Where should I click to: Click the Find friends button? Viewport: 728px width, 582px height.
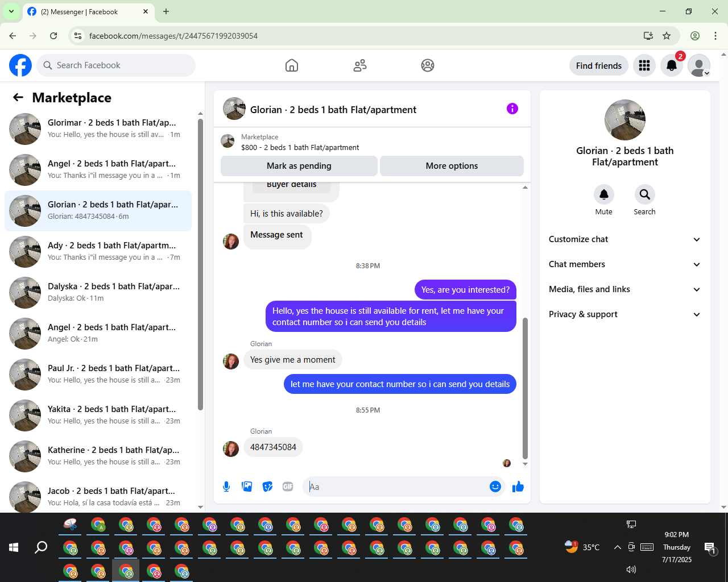(599, 65)
